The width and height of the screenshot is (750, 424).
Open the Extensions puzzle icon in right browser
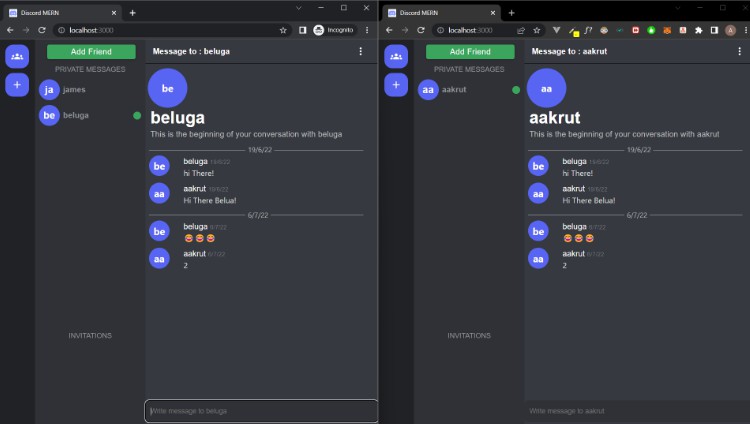point(698,30)
